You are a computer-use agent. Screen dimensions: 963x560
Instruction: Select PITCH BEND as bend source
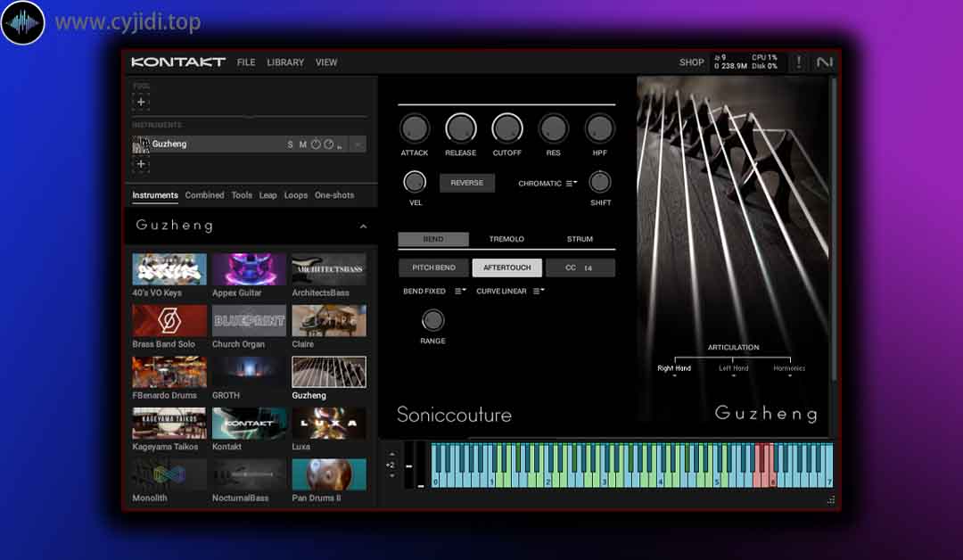433,268
